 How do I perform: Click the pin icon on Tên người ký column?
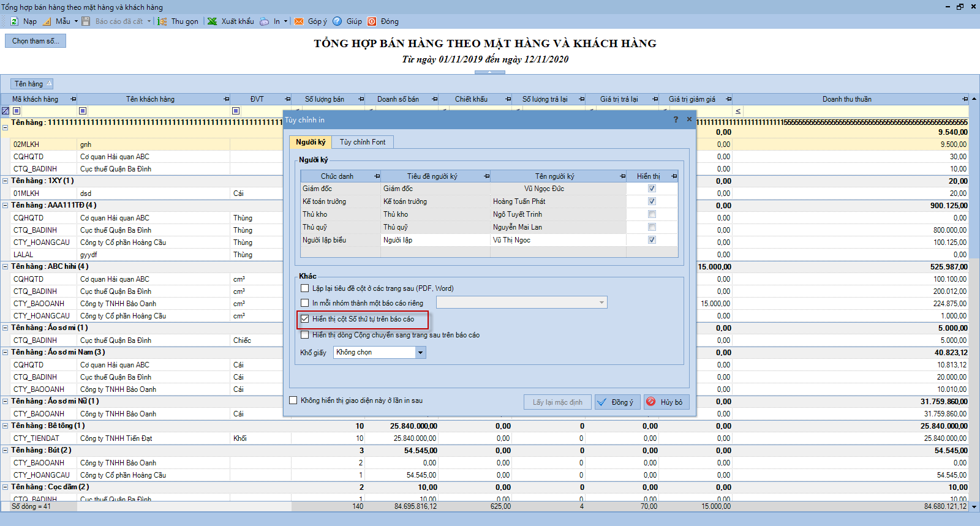[x=622, y=176]
